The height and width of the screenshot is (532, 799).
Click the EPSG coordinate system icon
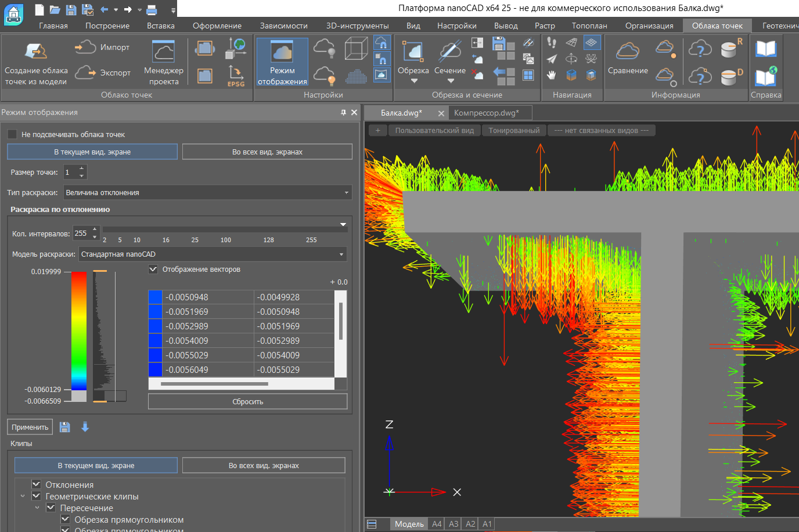click(236, 76)
